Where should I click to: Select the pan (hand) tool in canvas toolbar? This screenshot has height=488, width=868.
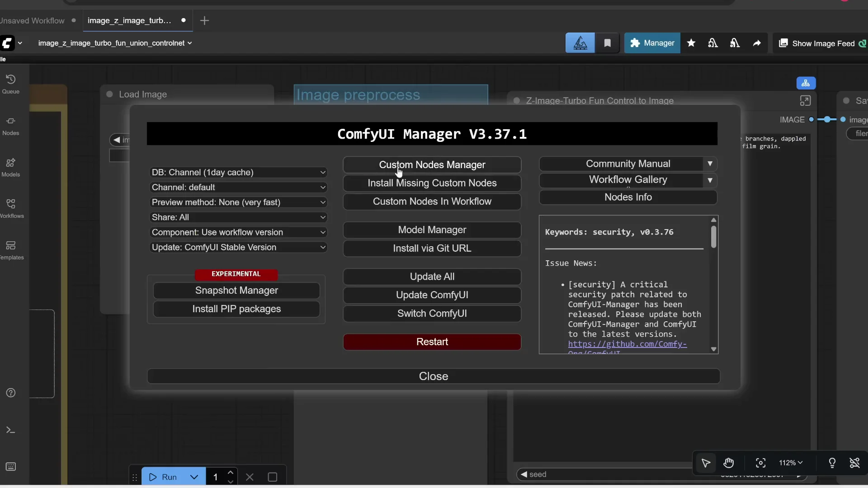(729, 463)
